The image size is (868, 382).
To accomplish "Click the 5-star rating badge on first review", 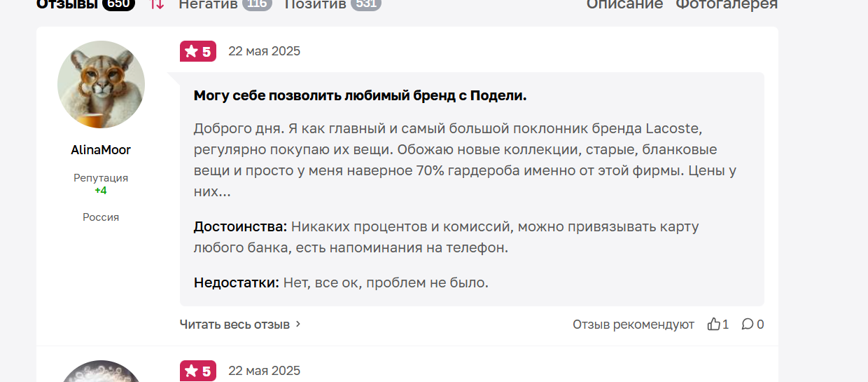I will [x=198, y=51].
